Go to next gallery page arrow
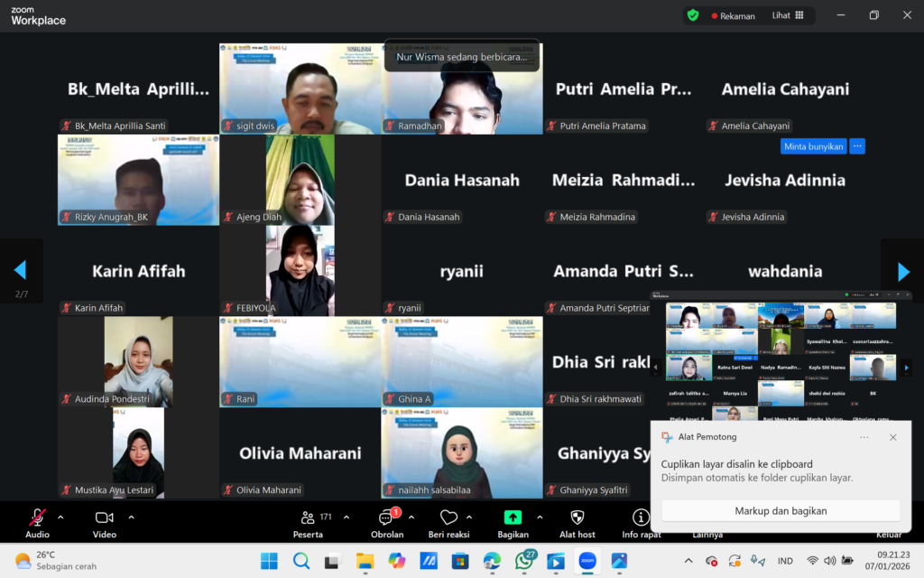This screenshot has width=924, height=578. [x=903, y=271]
